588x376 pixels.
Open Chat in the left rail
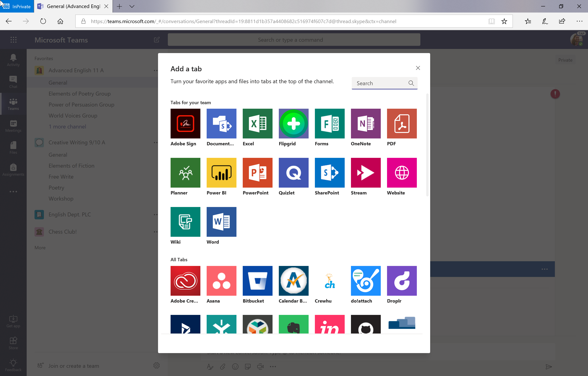13,82
